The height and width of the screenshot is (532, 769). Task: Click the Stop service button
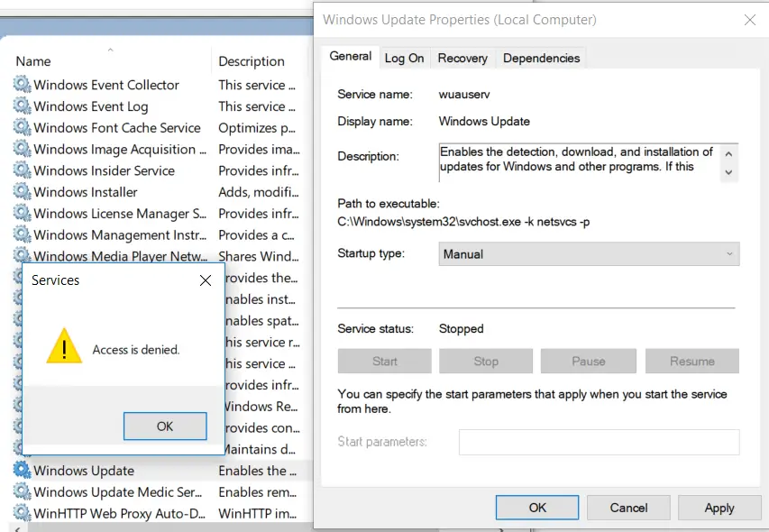coord(486,362)
